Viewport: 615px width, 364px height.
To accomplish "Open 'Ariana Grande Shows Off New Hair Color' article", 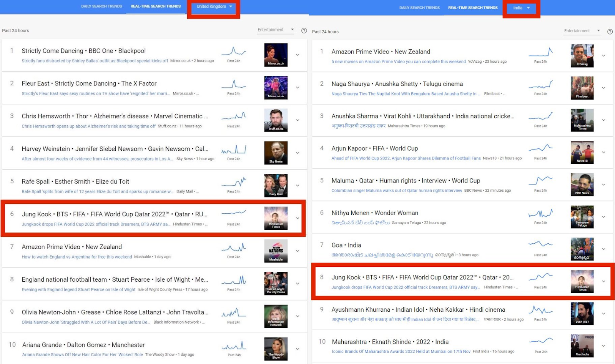I will pos(83,355).
